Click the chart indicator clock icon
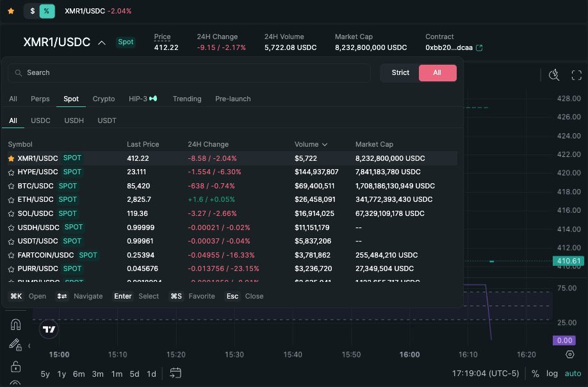 554,75
